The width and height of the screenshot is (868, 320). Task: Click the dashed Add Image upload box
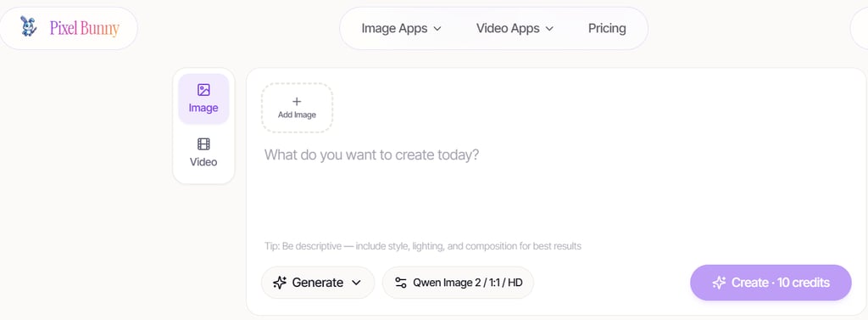pyautogui.click(x=297, y=108)
